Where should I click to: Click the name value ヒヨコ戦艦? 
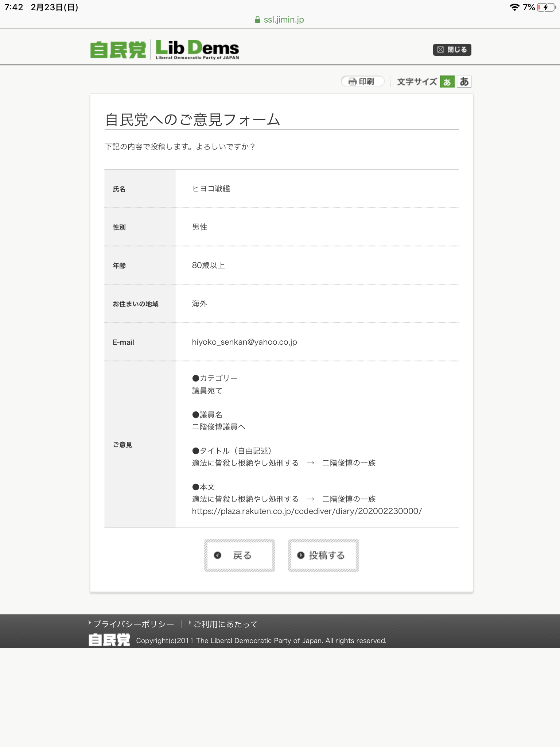coord(211,189)
